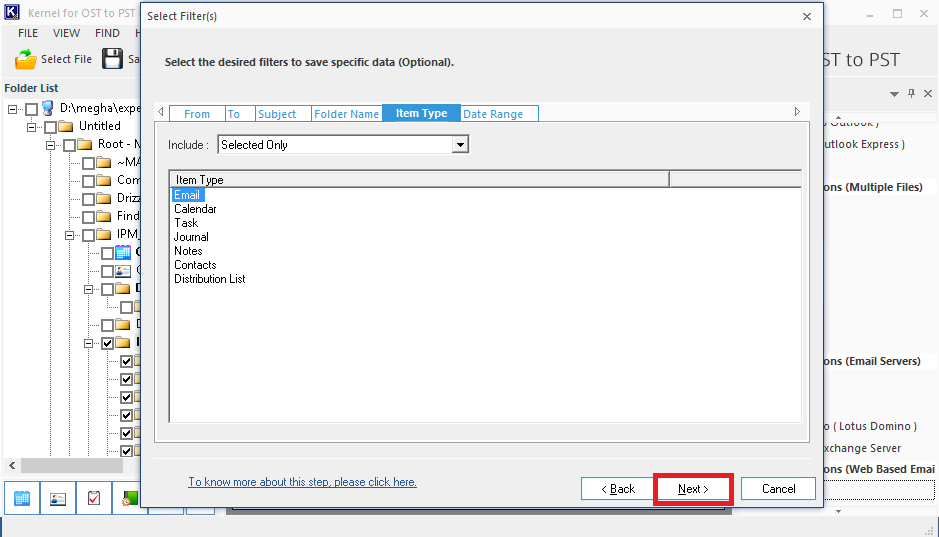The width and height of the screenshot is (939, 537).
Task: Select the Item Type filter tab
Action: (x=422, y=113)
